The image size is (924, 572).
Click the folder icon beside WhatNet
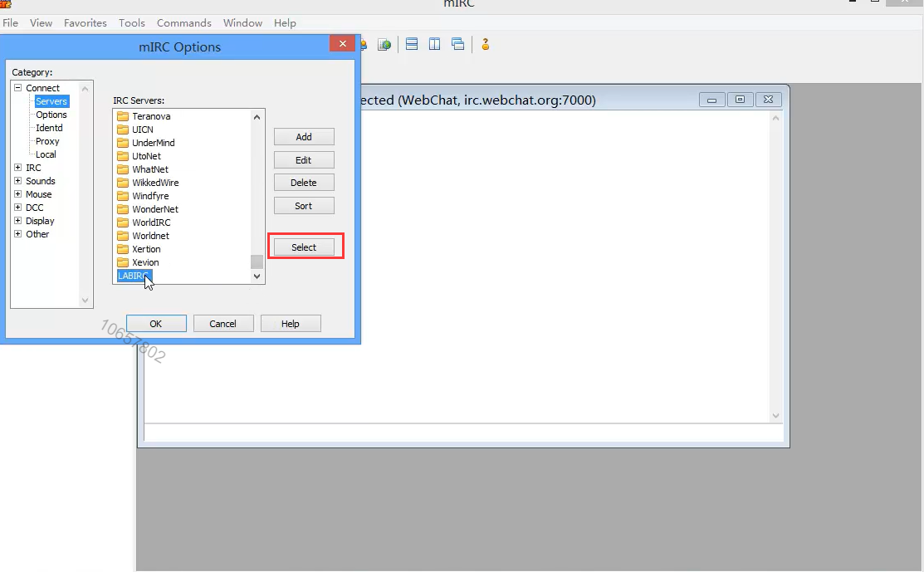[123, 169]
